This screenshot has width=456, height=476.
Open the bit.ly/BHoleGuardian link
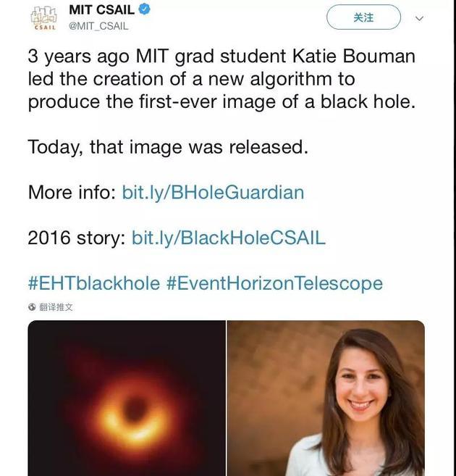pyautogui.click(x=213, y=192)
